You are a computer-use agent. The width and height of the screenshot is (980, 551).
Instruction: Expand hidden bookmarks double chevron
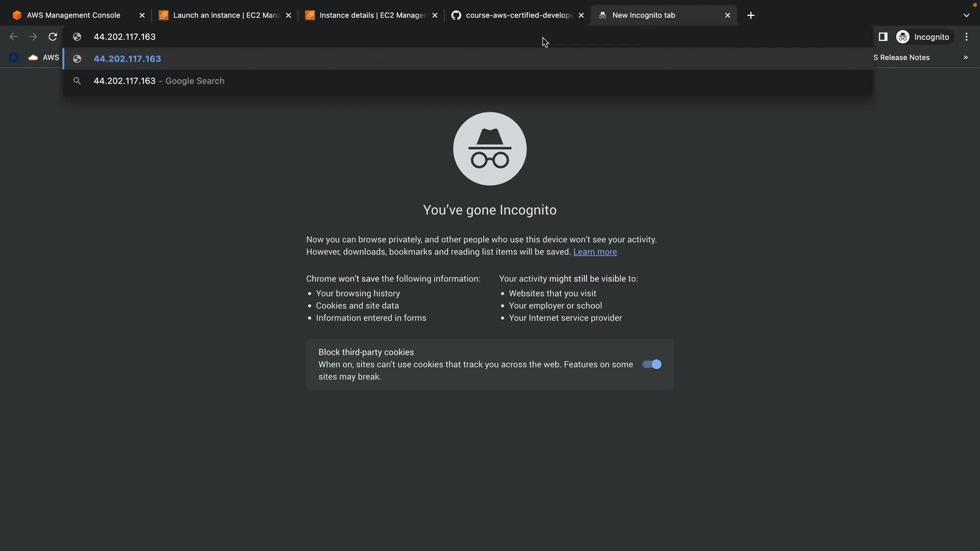pos(965,58)
